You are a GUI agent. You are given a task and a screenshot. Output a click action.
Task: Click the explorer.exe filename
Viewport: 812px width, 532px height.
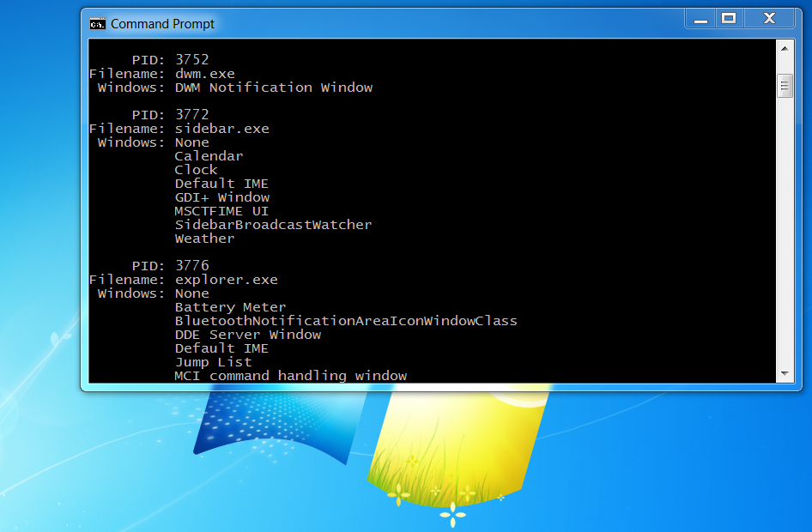(x=227, y=280)
